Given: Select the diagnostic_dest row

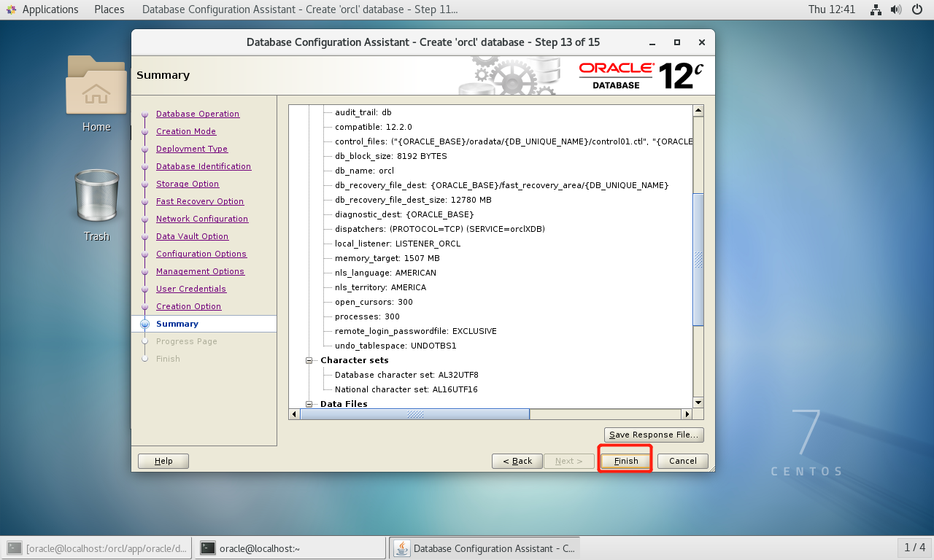Looking at the screenshot, I should click(x=404, y=214).
